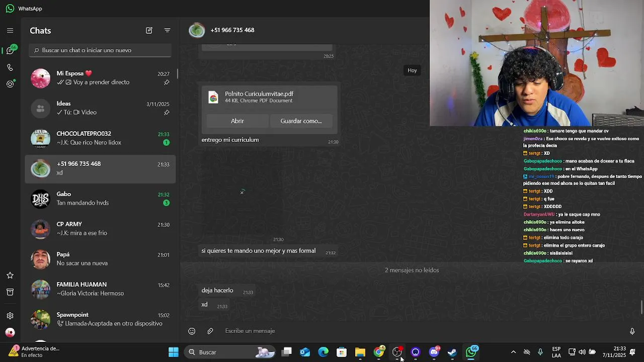Open Google Chrome from taskbar
The height and width of the screenshot is (362, 644).
pos(379,352)
